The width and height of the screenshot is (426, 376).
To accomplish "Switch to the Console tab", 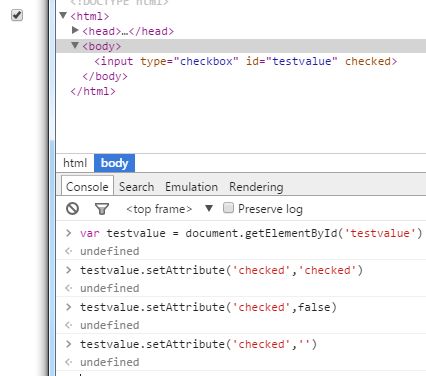I will point(87,186).
